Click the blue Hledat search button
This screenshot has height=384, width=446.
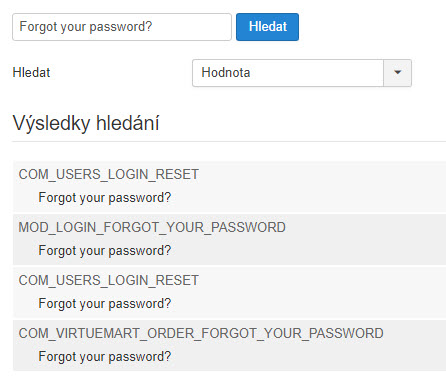tap(267, 27)
